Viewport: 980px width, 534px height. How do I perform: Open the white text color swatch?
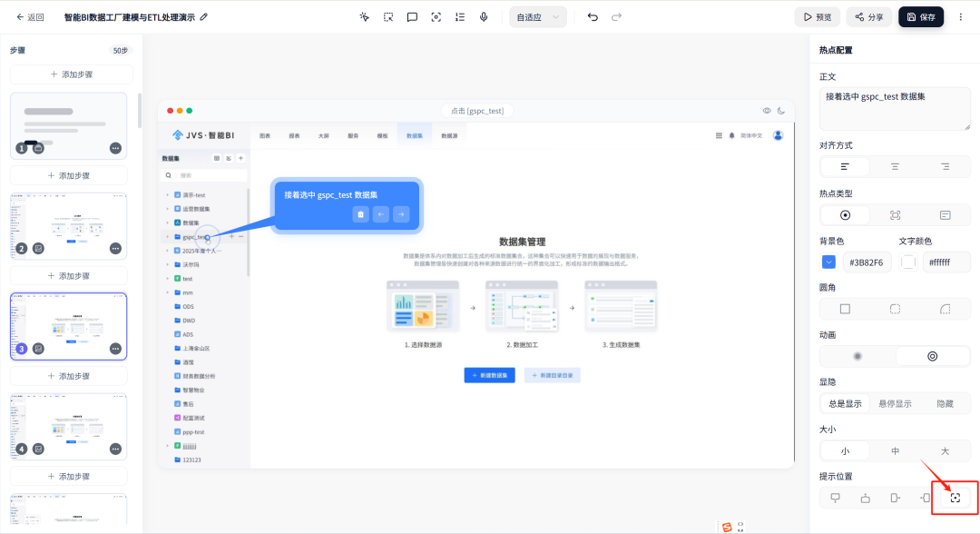tap(908, 262)
